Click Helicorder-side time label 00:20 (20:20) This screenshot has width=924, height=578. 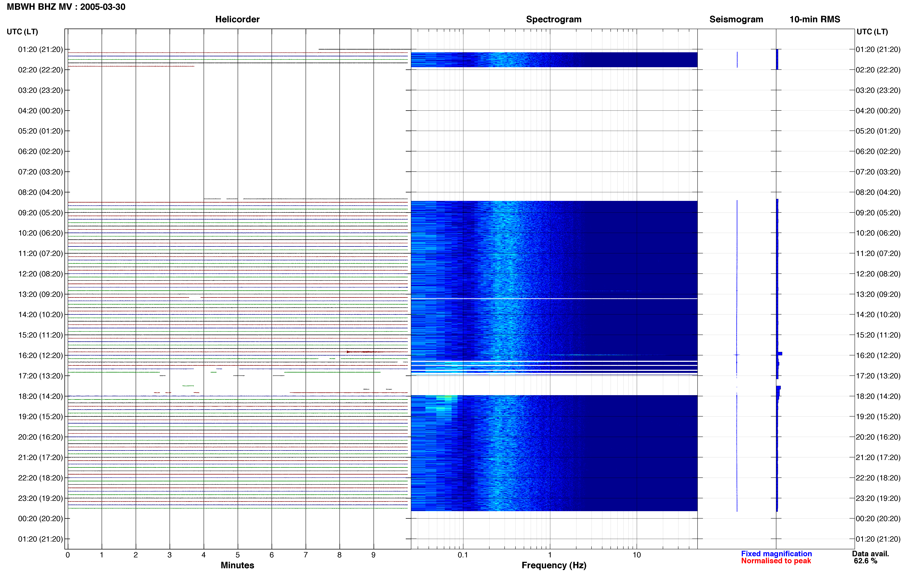coord(41,519)
